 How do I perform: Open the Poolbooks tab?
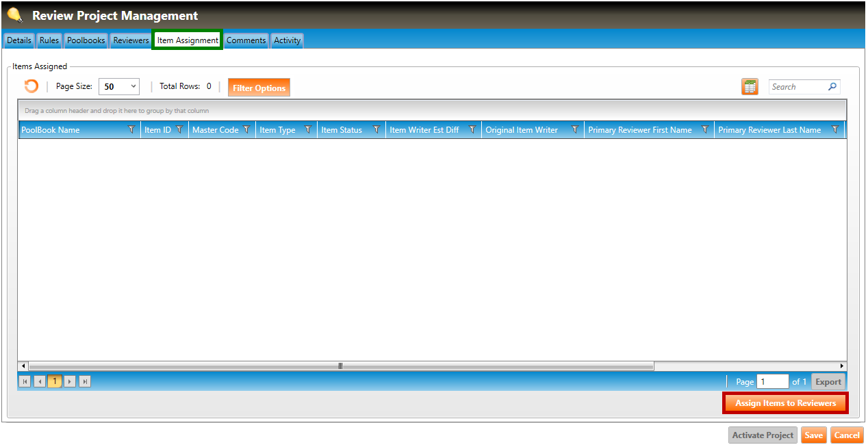[86, 40]
